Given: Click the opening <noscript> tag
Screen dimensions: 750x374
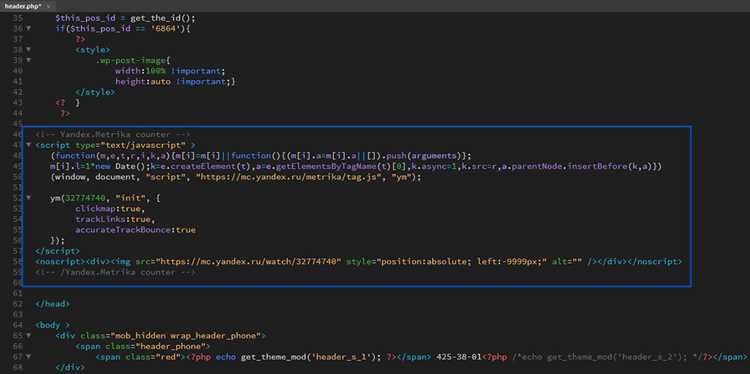Looking at the screenshot, I should point(60,262).
